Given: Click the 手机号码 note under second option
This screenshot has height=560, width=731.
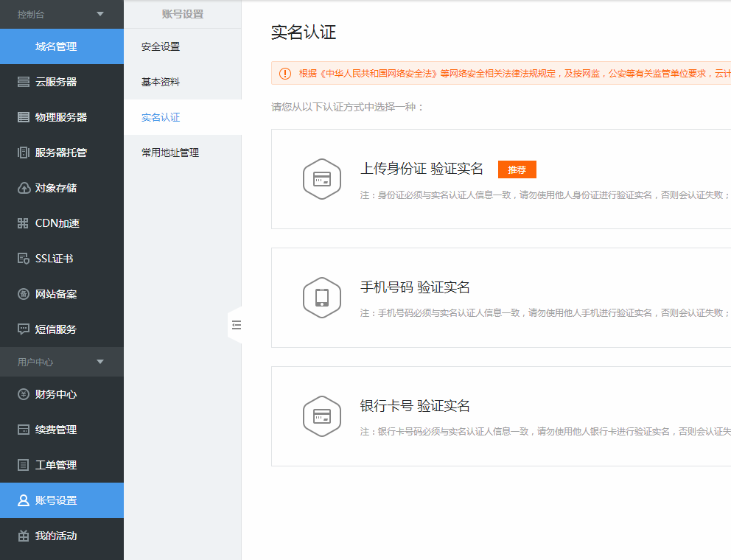Looking at the screenshot, I should click(545, 313).
